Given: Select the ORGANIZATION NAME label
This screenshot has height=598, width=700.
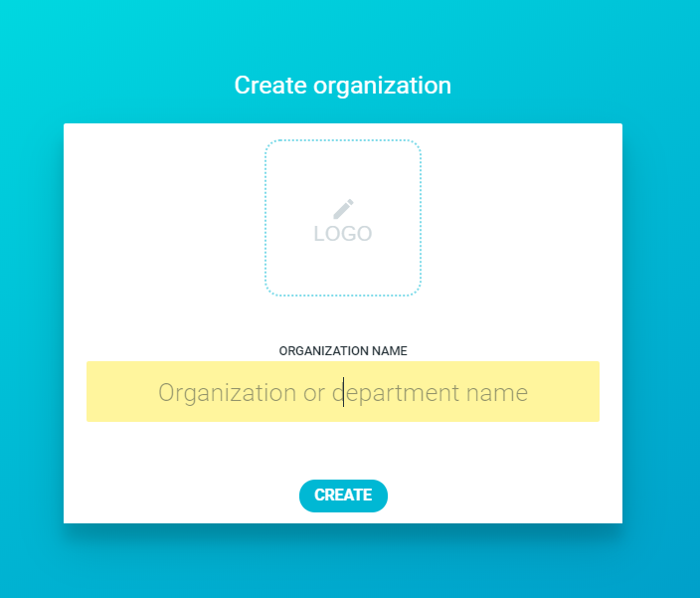Looking at the screenshot, I should click(x=343, y=351).
